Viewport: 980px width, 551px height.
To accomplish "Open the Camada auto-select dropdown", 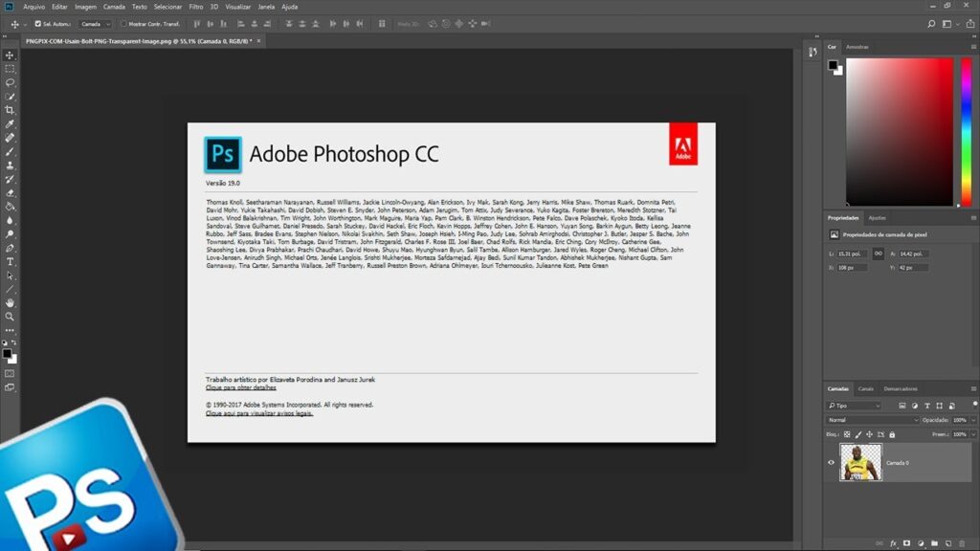I will click(95, 24).
